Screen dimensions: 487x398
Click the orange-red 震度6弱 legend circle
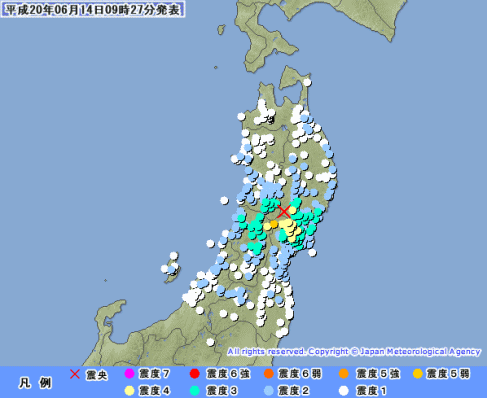click(269, 374)
